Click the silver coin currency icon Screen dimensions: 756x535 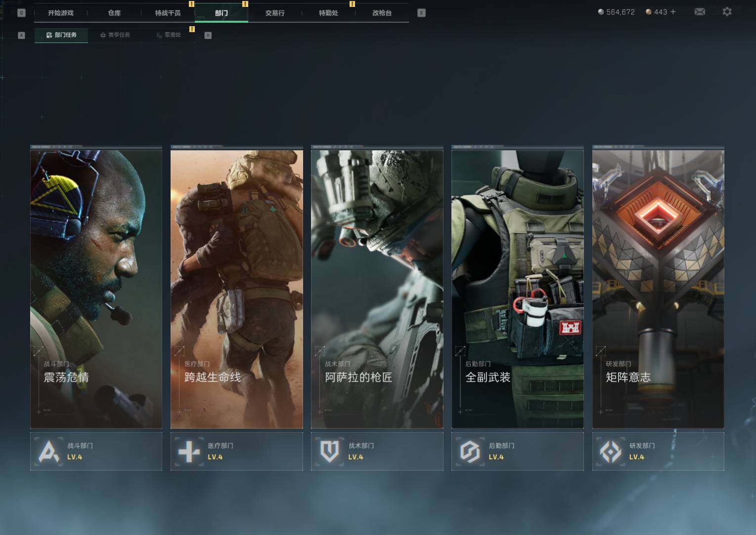tap(601, 12)
